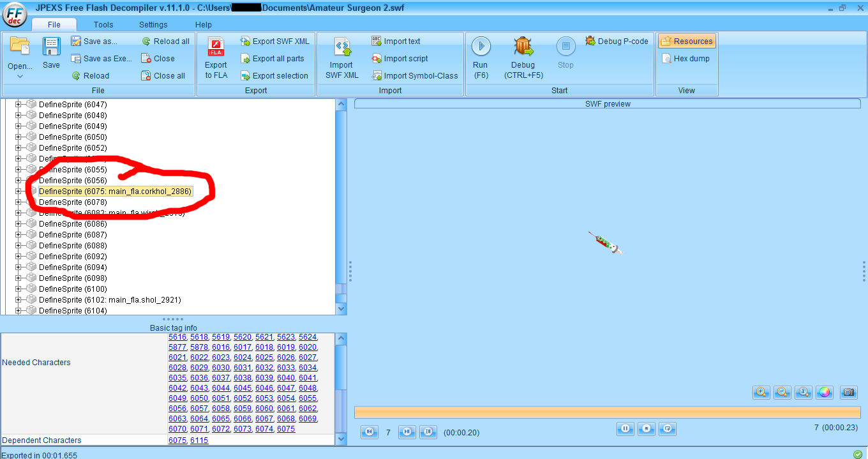Screen dimensions: 868x459
Task: Click the zoom to fit icon
Action: tap(803, 392)
